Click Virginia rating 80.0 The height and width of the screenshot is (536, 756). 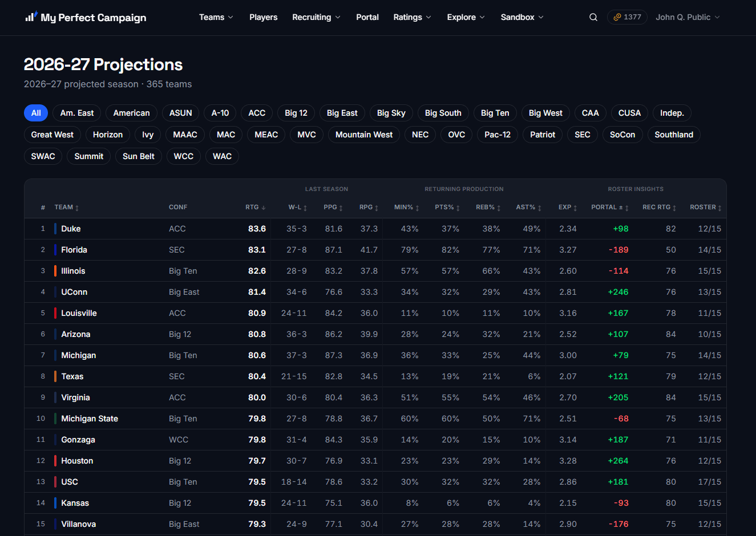click(x=257, y=397)
